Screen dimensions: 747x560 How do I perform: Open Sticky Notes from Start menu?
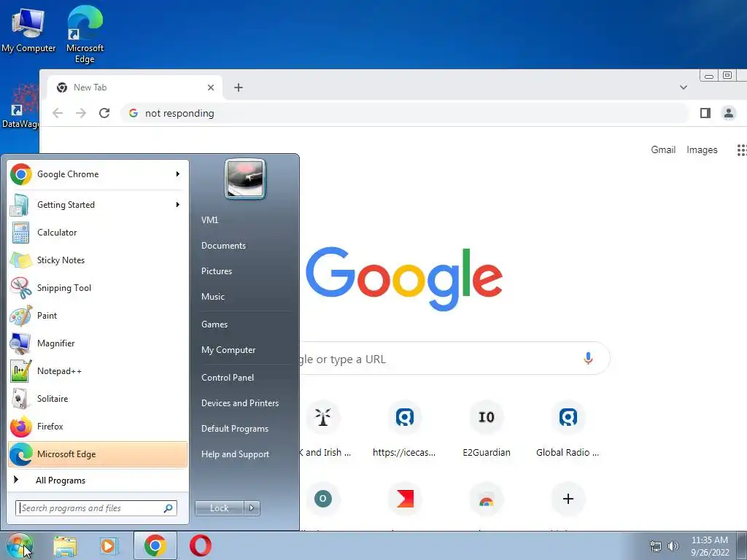98,260
